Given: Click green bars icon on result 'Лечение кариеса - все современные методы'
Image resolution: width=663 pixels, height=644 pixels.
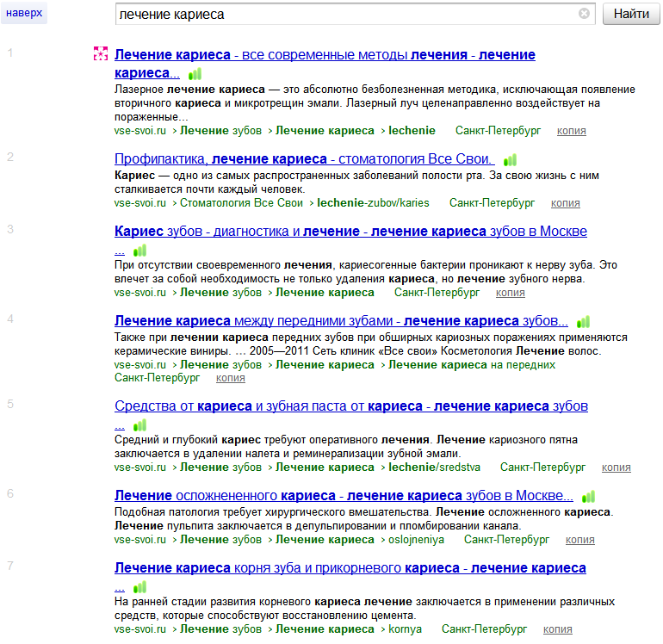Looking at the screenshot, I should [195, 74].
